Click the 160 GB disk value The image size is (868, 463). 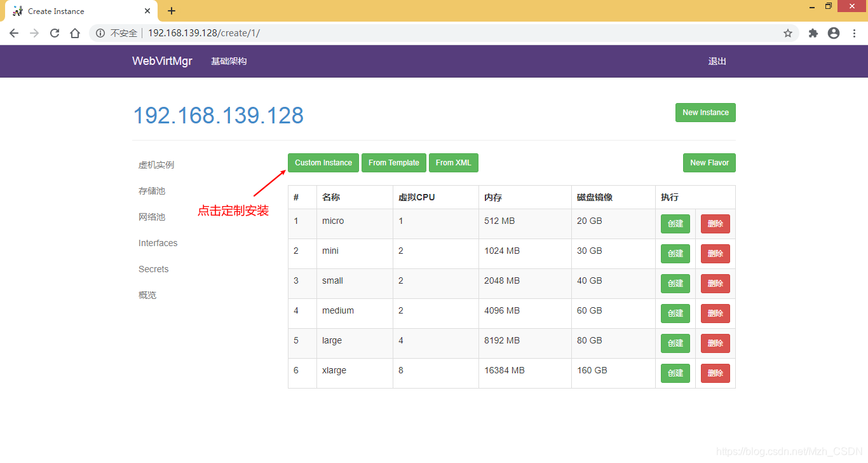(x=592, y=370)
